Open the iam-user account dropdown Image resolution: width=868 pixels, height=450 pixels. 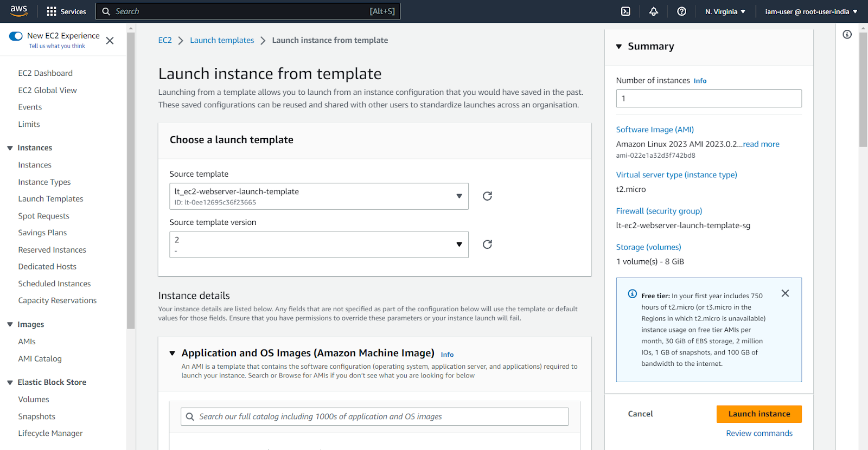coord(811,11)
